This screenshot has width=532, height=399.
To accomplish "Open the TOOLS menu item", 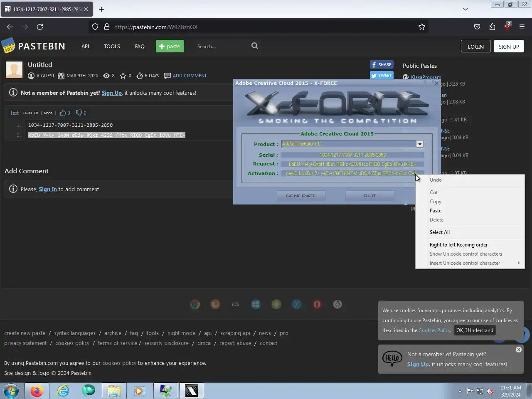I will tap(112, 47).
